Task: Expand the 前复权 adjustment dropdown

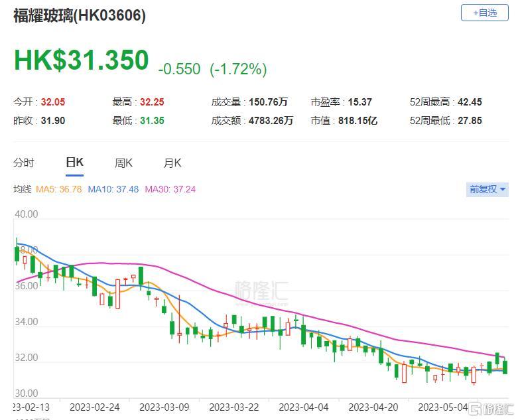Action: point(487,189)
